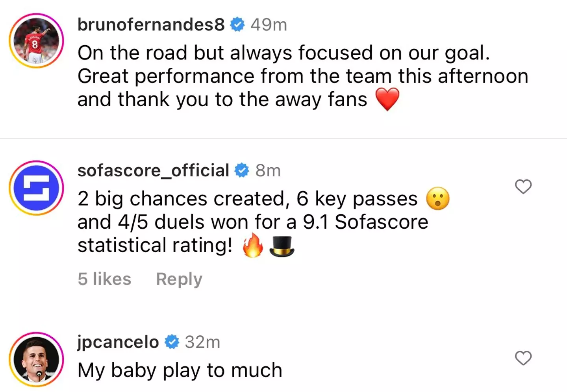The image size is (567, 392).
Task: Open jpcancelo's profile picture
Action: [36, 359]
